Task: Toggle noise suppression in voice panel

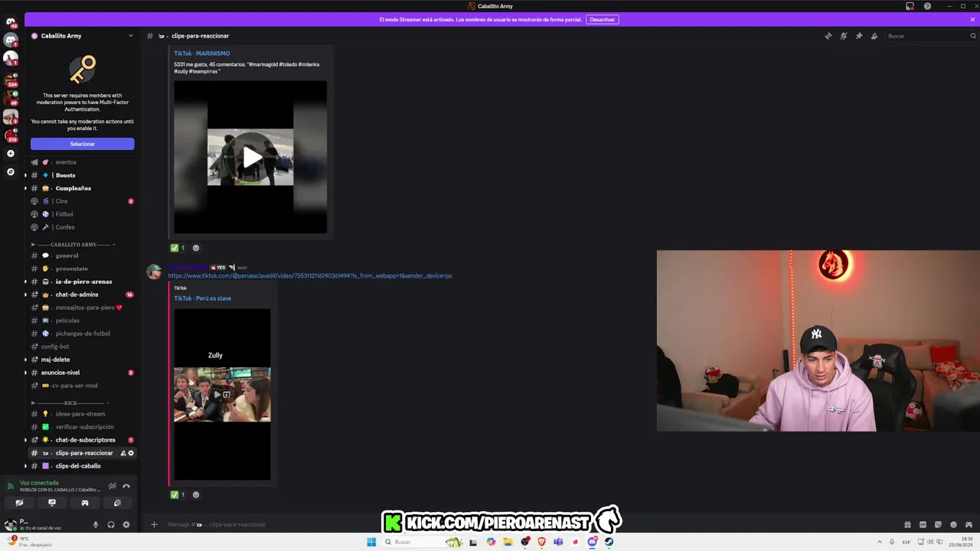Action: click(x=113, y=486)
